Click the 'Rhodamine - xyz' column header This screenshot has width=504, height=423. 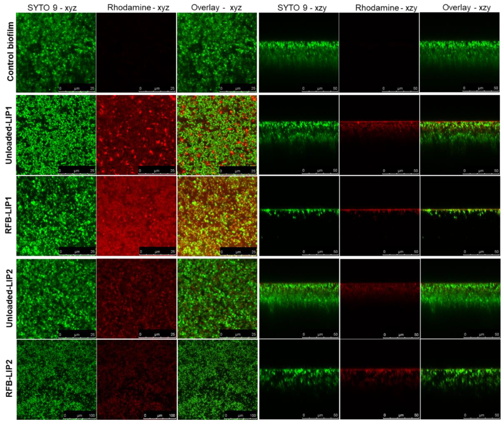tap(138, 7)
